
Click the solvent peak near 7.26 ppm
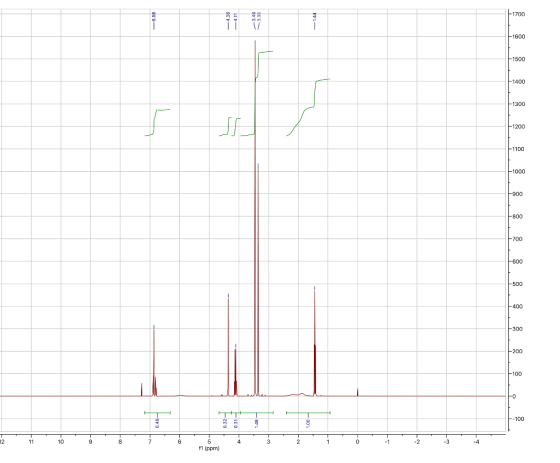(x=141, y=390)
